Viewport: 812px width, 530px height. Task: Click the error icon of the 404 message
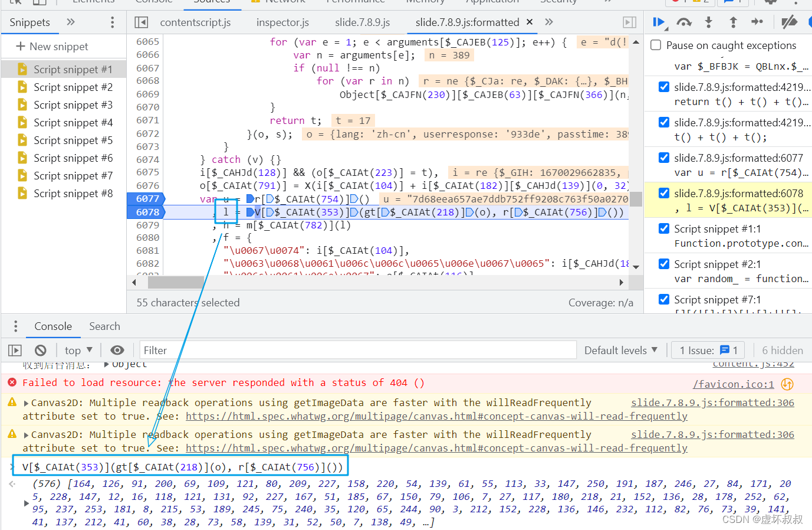click(12, 382)
